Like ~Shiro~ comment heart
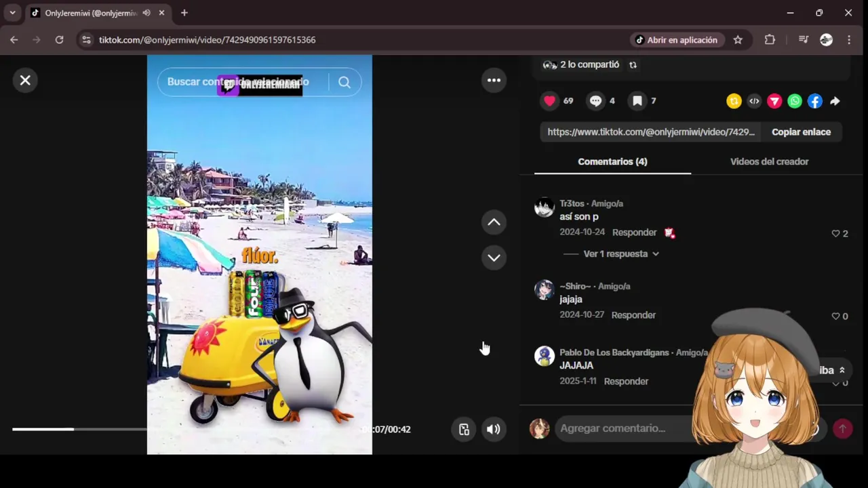868x488 pixels. click(835, 316)
